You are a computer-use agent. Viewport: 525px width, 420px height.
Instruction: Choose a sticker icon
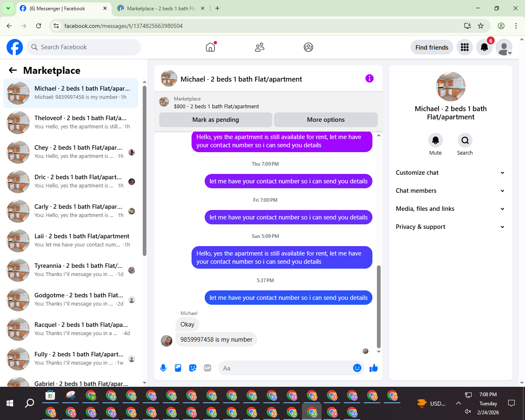193,368
